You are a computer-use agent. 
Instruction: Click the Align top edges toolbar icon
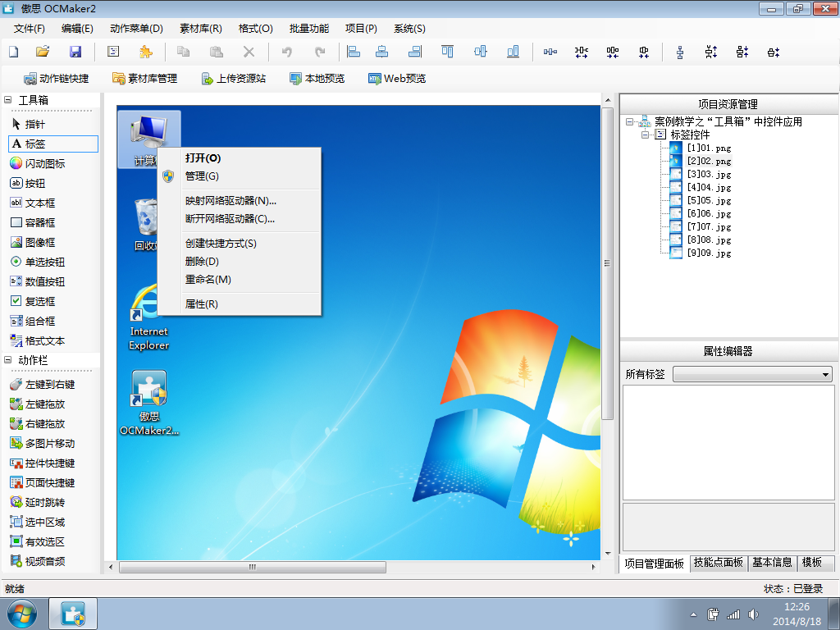(x=447, y=52)
